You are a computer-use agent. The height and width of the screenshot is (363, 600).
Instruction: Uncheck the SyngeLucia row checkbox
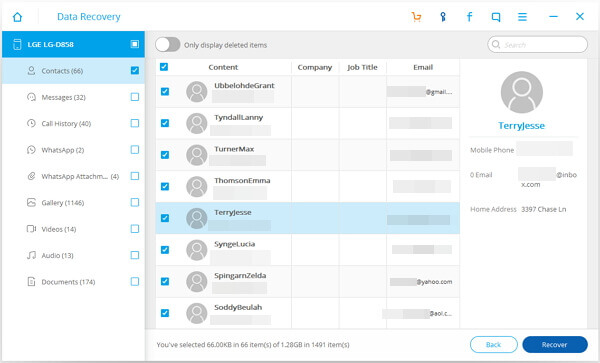point(165,250)
